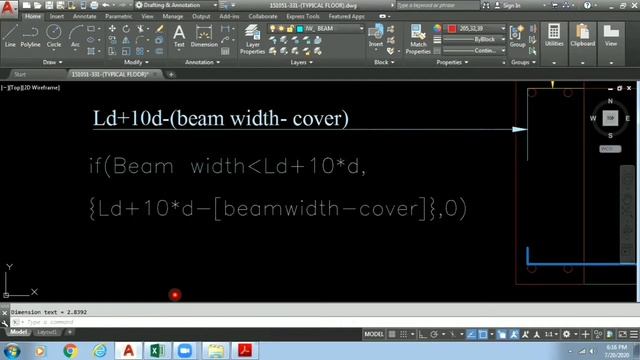Viewport: 640px width, 360px height.
Task: Click the Group icon
Action: [517, 36]
